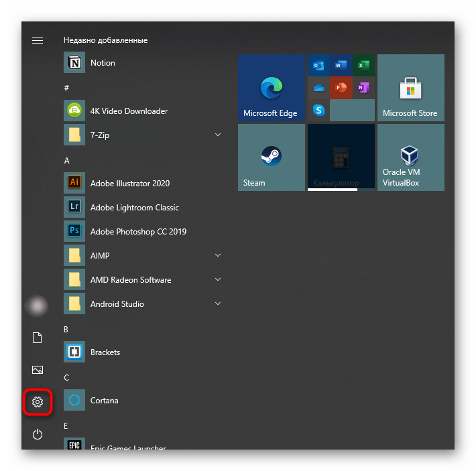
Task: Open Outlook in Office tile group
Action: click(x=318, y=65)
